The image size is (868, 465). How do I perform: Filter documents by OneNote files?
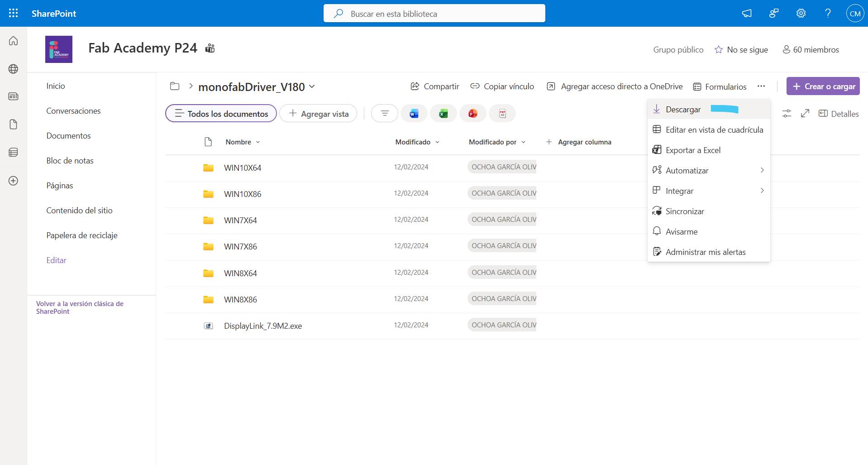click(x=502, y=113)
